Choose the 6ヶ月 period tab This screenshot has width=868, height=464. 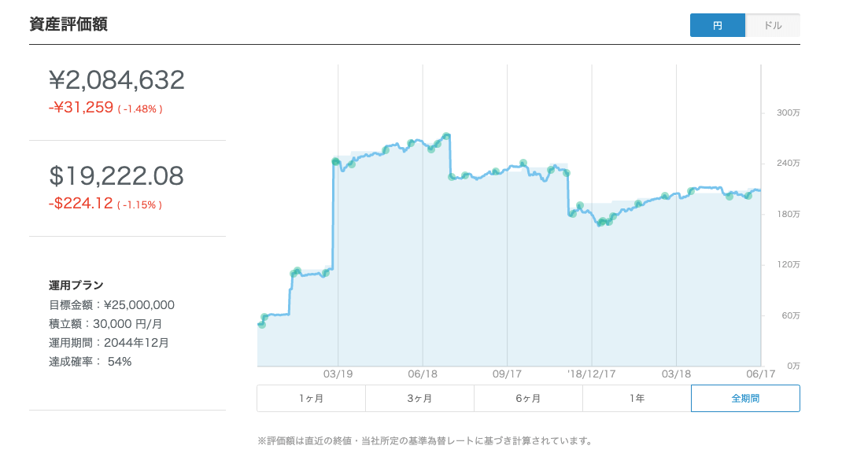(528, 398)
